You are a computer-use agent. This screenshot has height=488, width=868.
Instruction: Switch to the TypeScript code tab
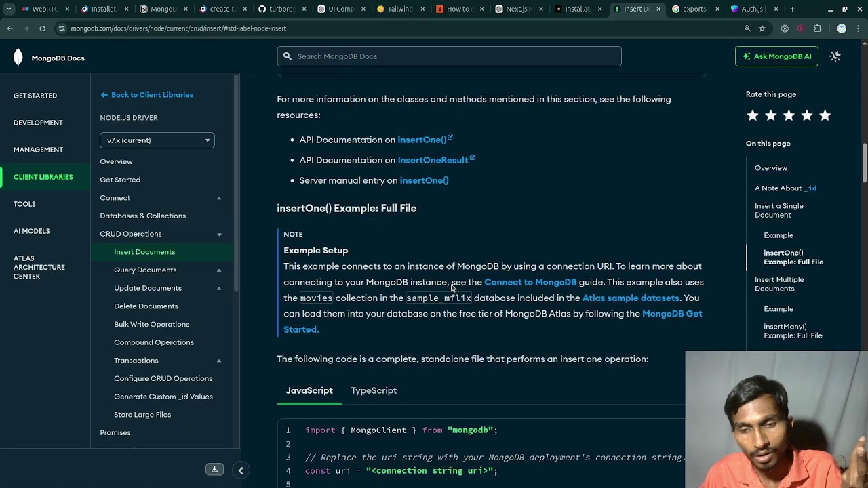coord(374,390)
